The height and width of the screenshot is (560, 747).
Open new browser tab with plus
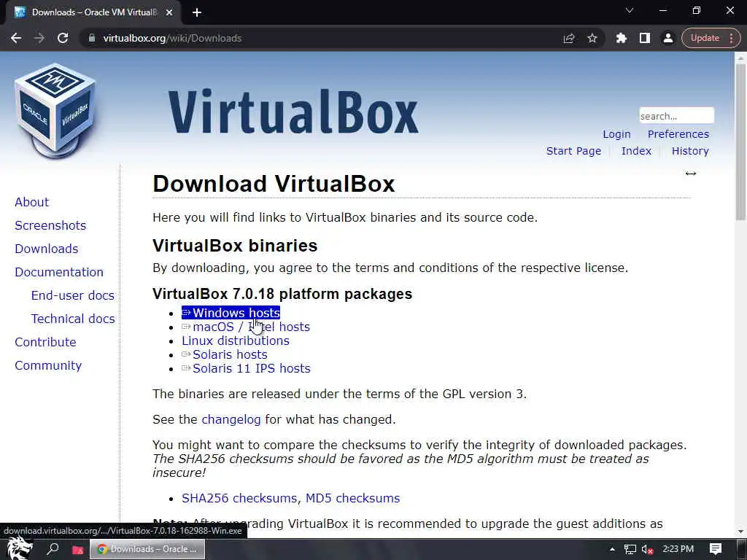pyautogui.click(x=197, y=12)
